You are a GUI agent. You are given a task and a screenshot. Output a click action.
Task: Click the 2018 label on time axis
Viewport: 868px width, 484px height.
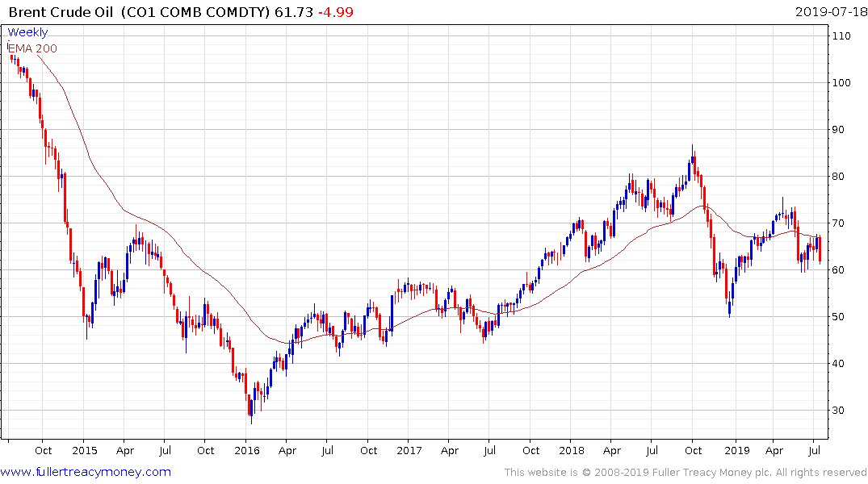(572, 450)
